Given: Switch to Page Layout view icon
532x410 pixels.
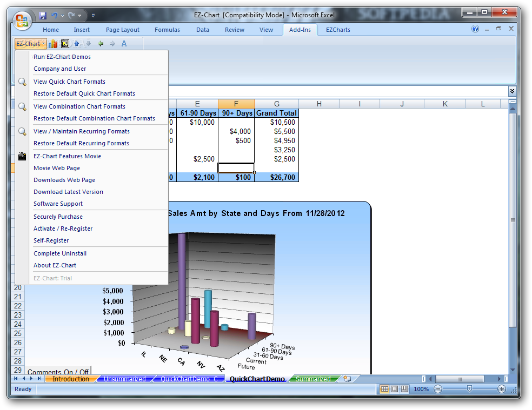Looking at the screenshot, I should [394, 389].
